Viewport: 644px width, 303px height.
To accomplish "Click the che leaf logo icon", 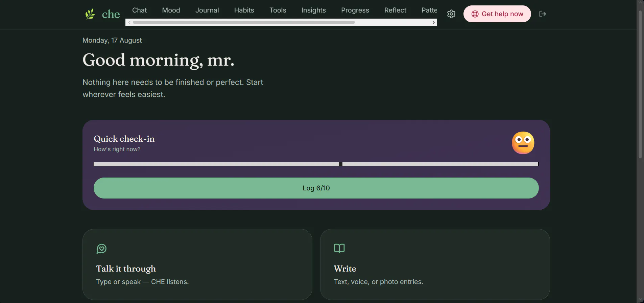I will (x=90, y=14).
